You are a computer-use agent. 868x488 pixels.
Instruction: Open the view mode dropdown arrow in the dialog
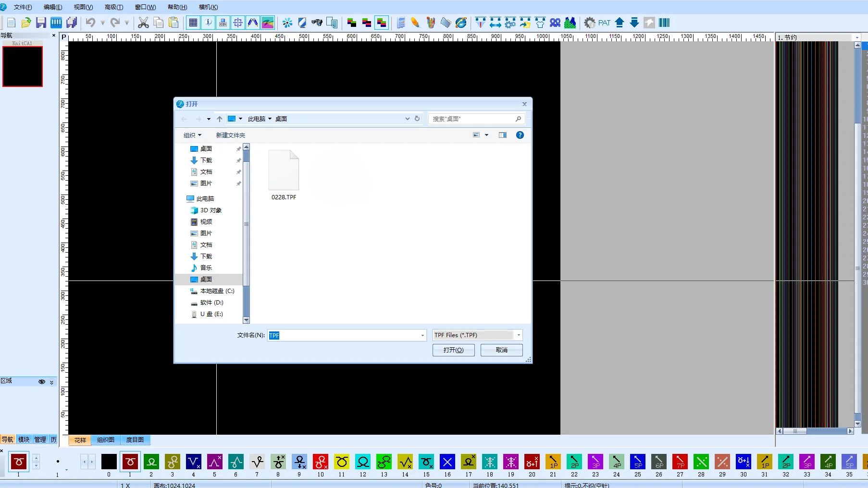tap(486, 135)
